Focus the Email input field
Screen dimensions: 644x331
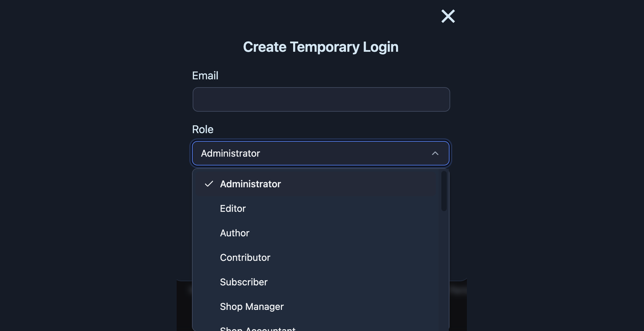(321, 99)
